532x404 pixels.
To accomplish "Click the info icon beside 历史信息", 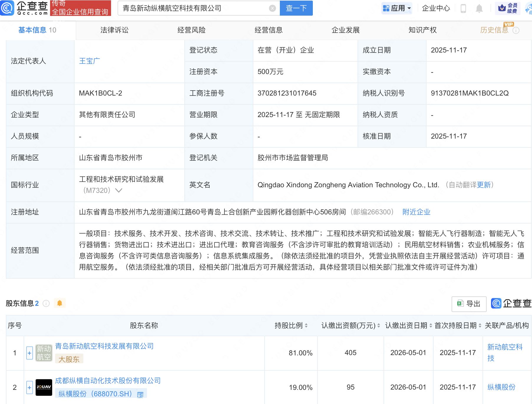I will pos(516,30).
